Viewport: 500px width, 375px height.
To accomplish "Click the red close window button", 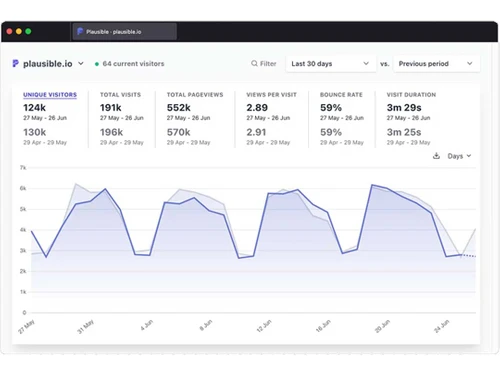I will (9, 31).
